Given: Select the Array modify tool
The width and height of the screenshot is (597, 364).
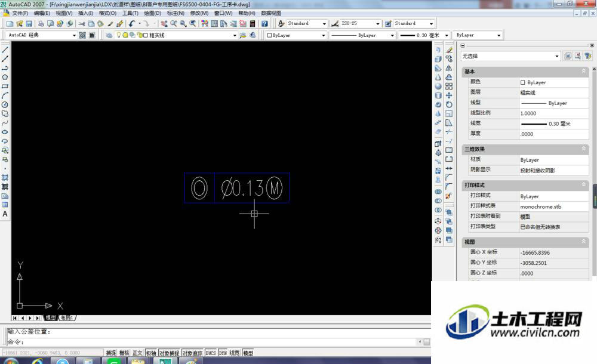Looking at the screenshot, I should (x=450, y=87).
